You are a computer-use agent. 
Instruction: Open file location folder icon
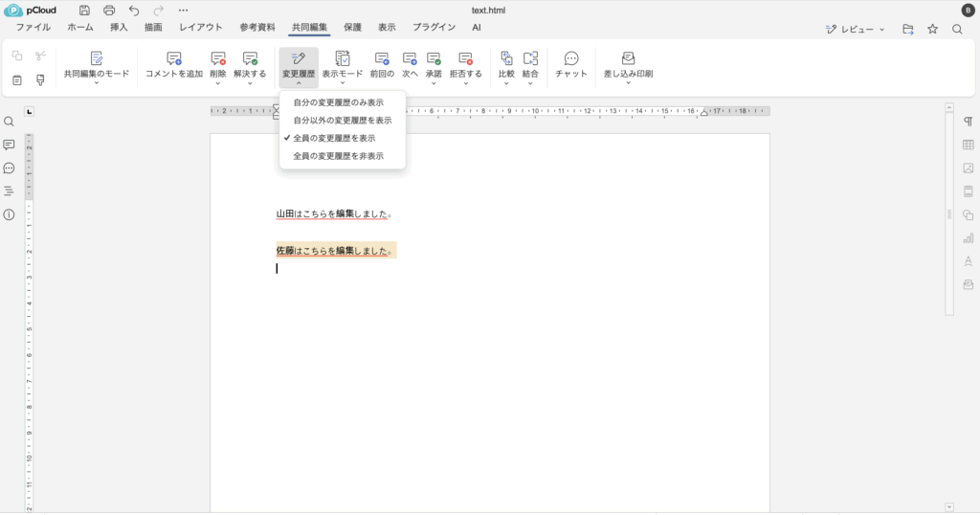(x=908, y=29)
